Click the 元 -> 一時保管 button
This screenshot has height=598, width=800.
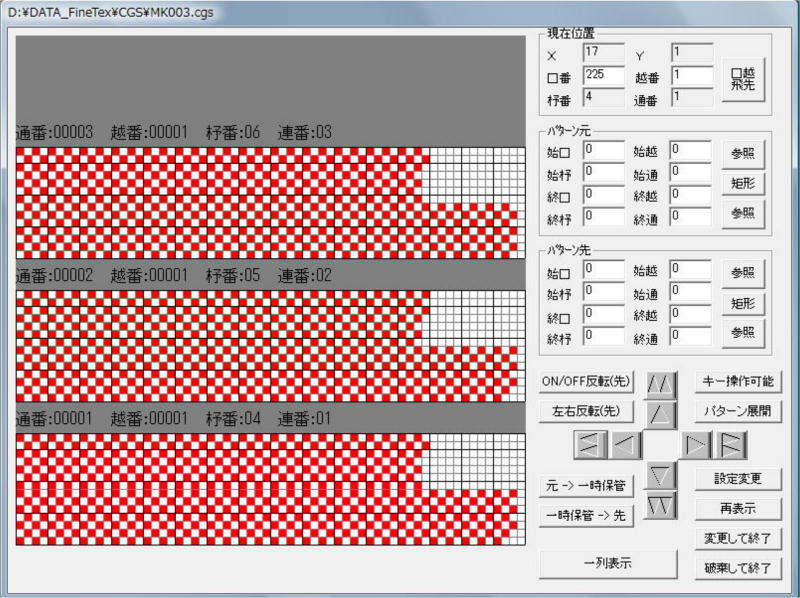pyautogui.click(x=586, y=486)
